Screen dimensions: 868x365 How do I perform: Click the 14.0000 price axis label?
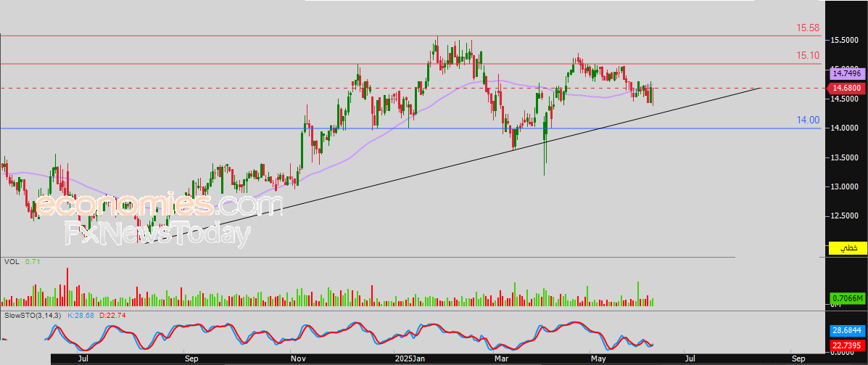coord(843,128)
